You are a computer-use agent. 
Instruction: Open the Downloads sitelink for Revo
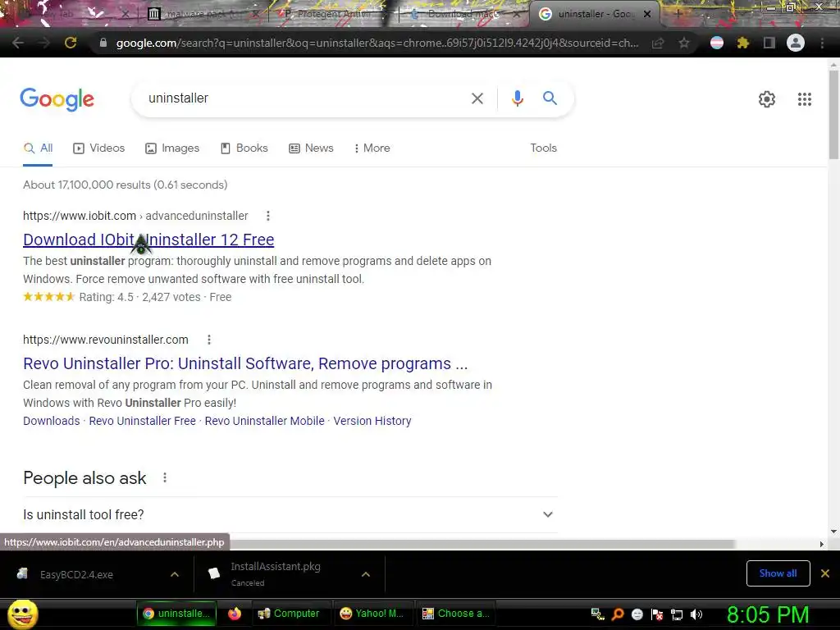pyautogui.click(x=52, y=421)
